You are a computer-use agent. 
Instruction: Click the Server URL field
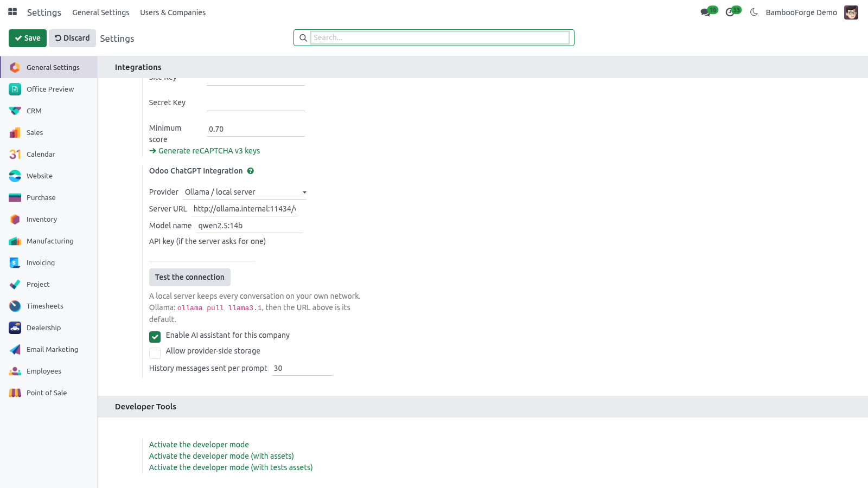pyautogui.click(x=245, y=209)
